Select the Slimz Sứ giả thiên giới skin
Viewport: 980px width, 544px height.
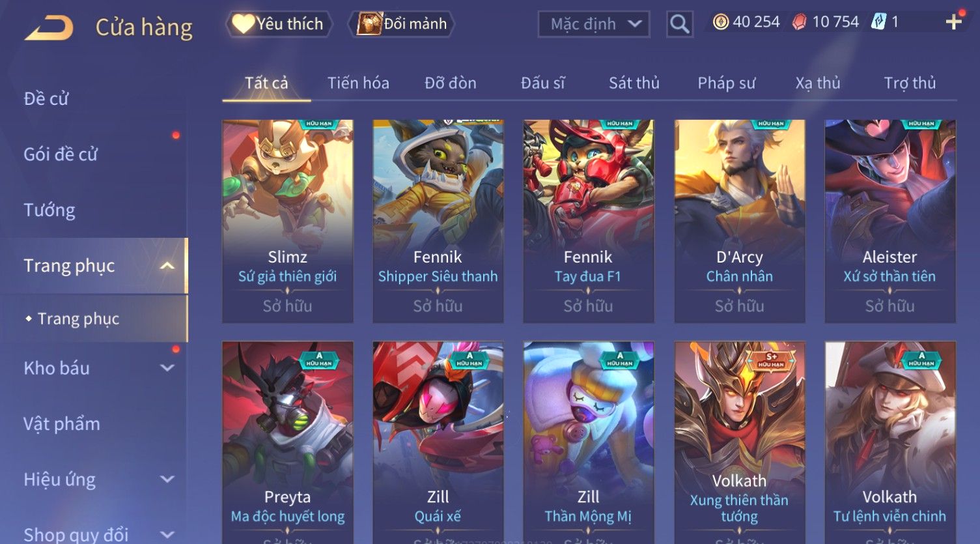click(288, 221)
